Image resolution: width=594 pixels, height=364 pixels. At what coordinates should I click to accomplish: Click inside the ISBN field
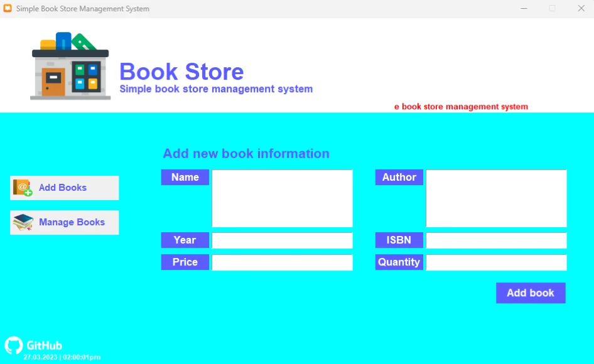(496, 240)
